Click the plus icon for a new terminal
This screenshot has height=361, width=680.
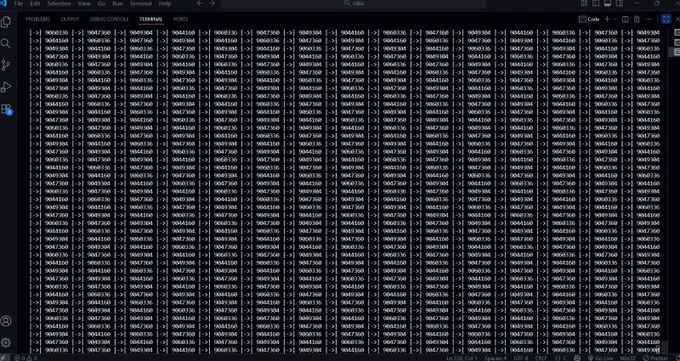pyautogui.click(x=607, y=19)
